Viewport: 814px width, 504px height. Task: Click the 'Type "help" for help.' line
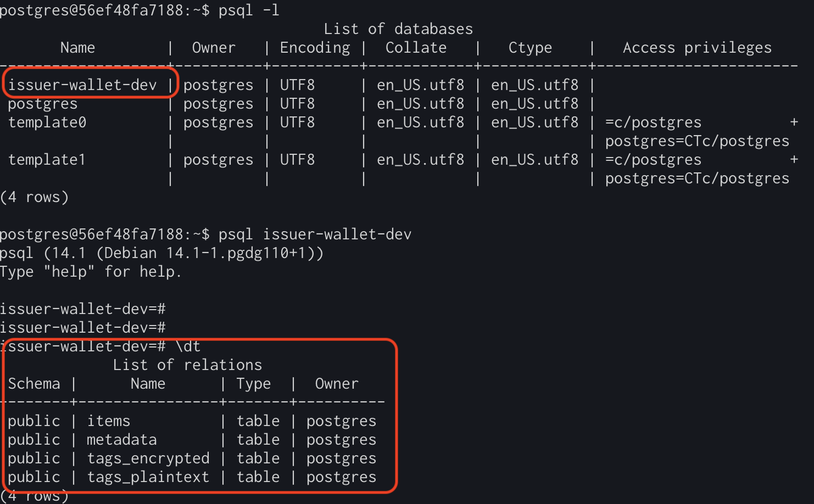pyautogui.click(x=91, y=272)
